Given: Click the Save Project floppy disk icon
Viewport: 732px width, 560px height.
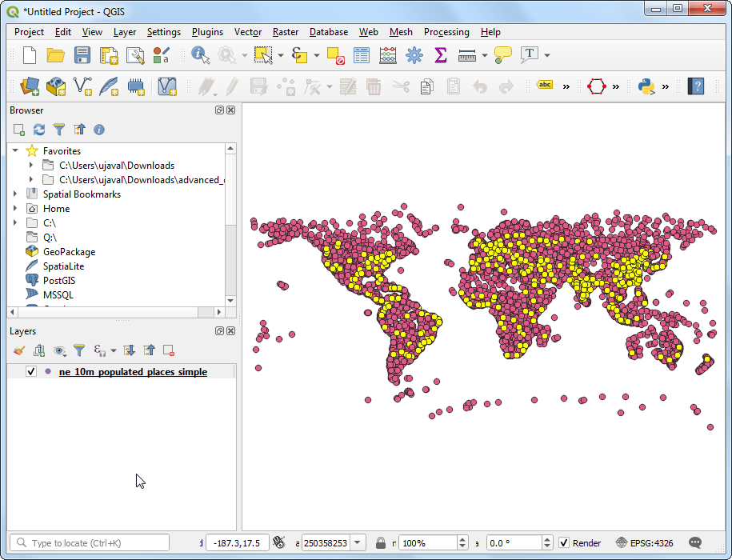Looking at the screenshot, I should pos(82,55).
